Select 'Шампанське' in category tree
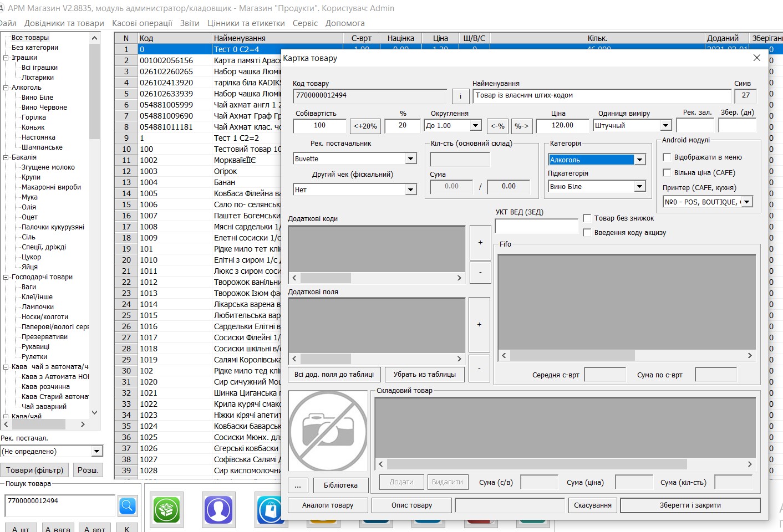This screenshot has width=783, height=532. 42,147
